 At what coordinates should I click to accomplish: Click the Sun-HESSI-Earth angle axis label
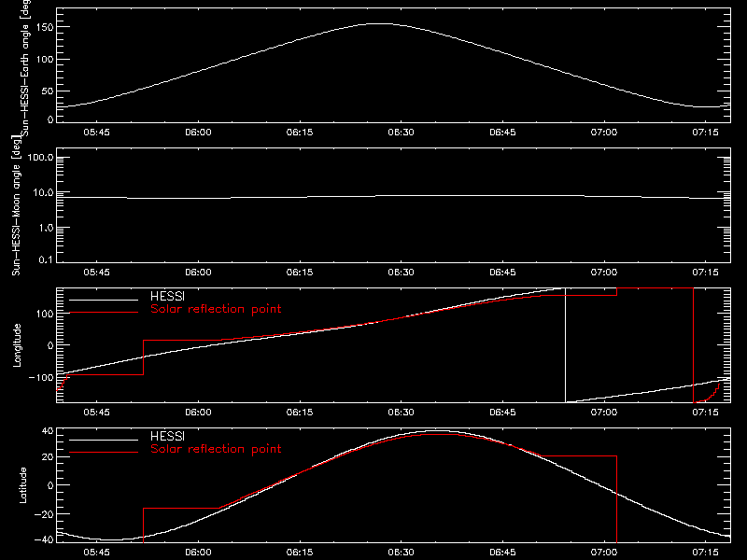(x=25, y=67)
